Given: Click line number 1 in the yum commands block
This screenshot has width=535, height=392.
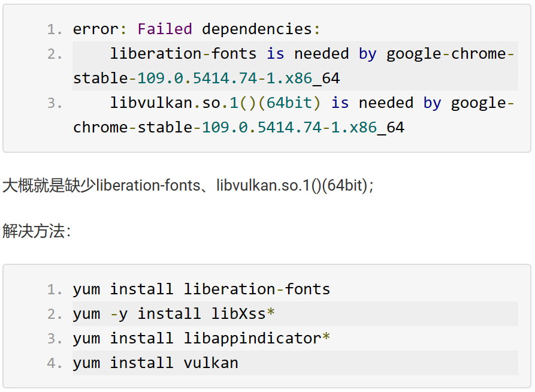Looking at the screenshot, I should coord(55,290).
